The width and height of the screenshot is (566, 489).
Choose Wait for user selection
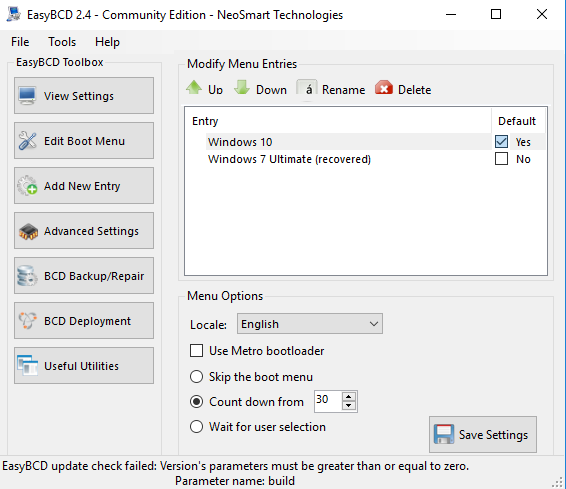(x=196, y=427)
